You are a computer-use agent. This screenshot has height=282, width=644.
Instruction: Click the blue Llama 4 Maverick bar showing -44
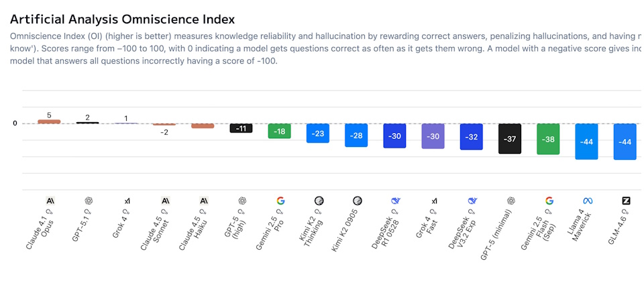[586, 141]
